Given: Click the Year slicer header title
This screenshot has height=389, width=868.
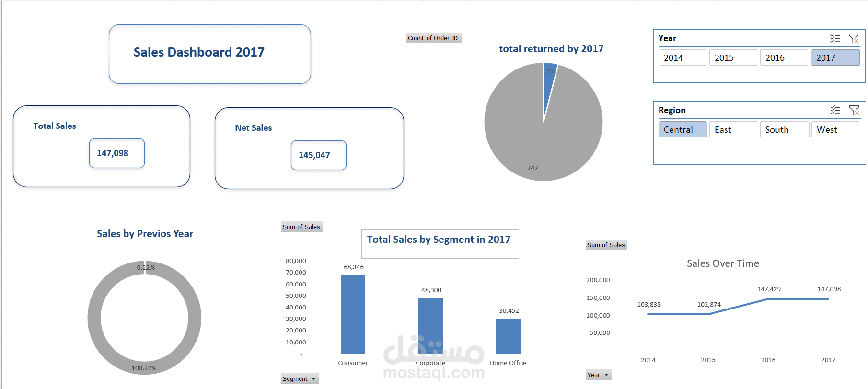Looking at the screenshot, I should 667,38.
